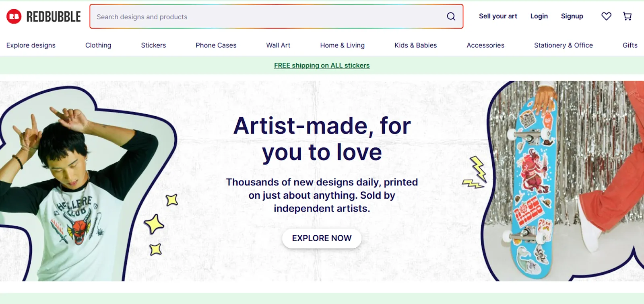The height and width of the screenshot is (304, 644).
Task: Select the Stickers category
Action: coord(153,45)
